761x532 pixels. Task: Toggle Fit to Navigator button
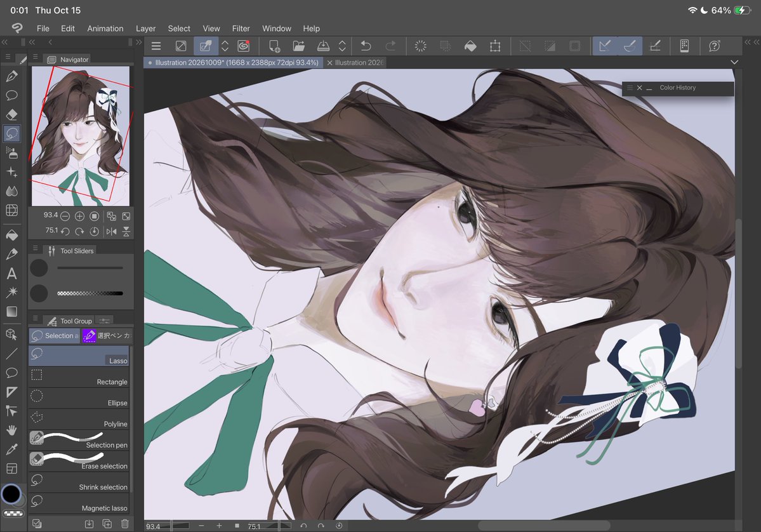pos(111,216)
